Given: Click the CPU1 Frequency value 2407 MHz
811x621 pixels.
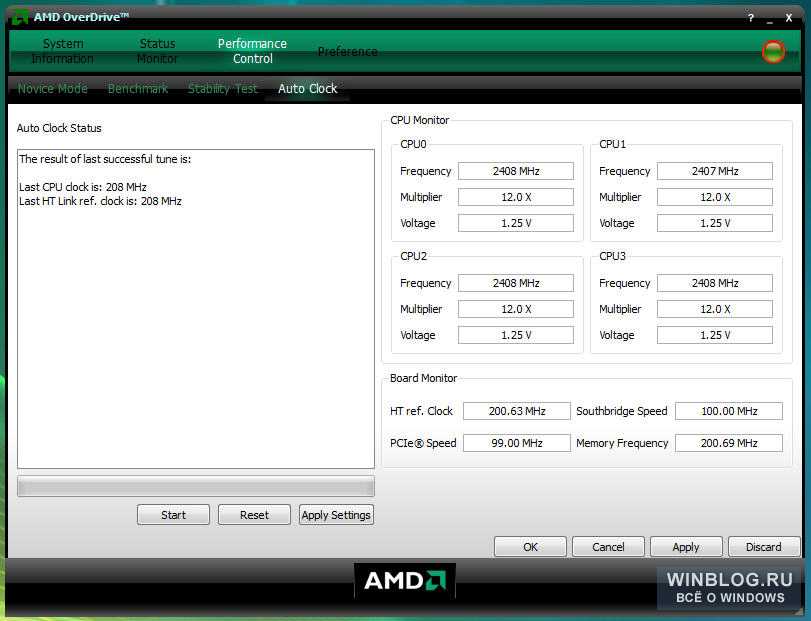Looking at the screenshot, I should click(x=715, y=171).
